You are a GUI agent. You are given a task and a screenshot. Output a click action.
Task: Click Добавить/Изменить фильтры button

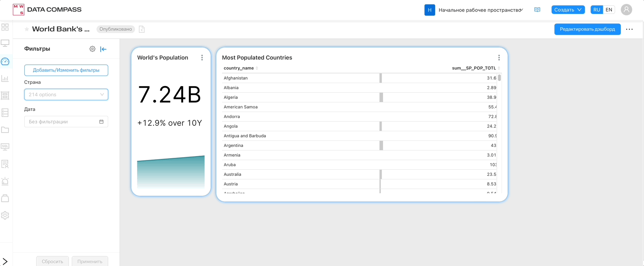click(66, 70)
